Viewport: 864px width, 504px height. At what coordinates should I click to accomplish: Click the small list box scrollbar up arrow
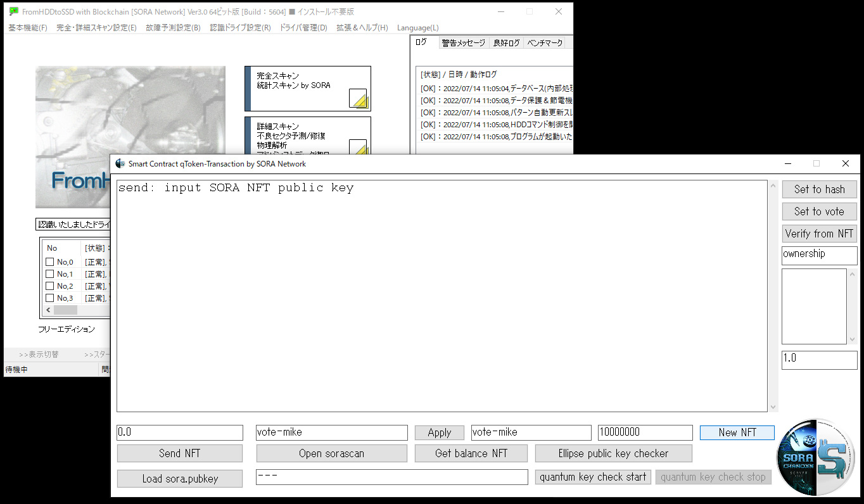[852, 274]
